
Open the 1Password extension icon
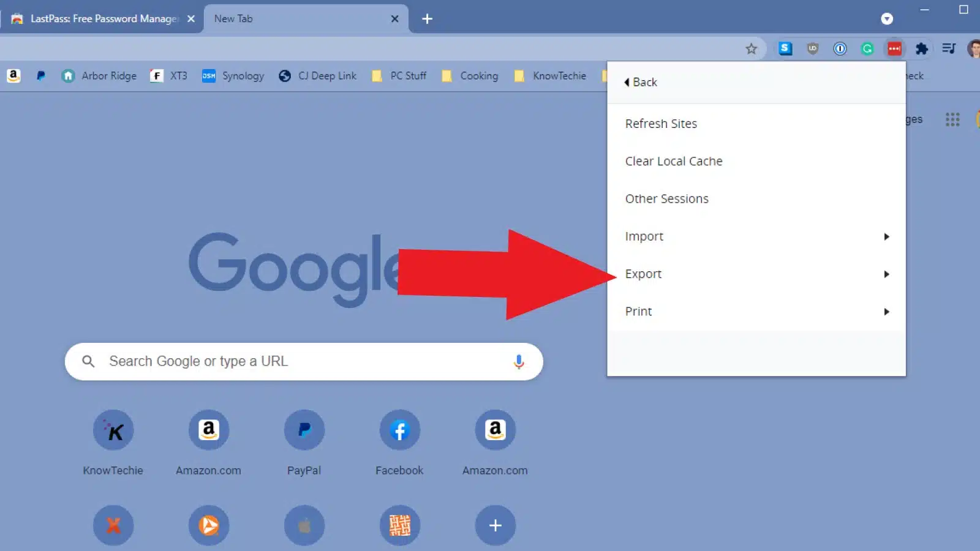click(x=840, y=49)
